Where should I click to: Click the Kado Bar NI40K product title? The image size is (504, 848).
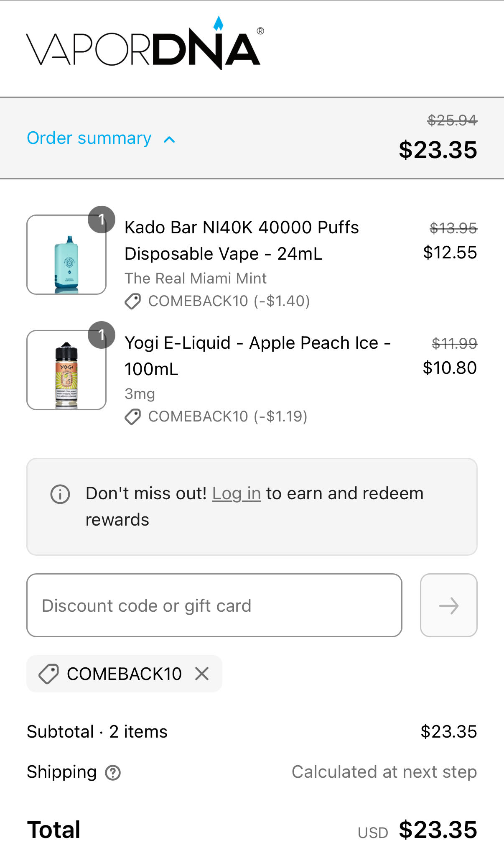(242, 240)
